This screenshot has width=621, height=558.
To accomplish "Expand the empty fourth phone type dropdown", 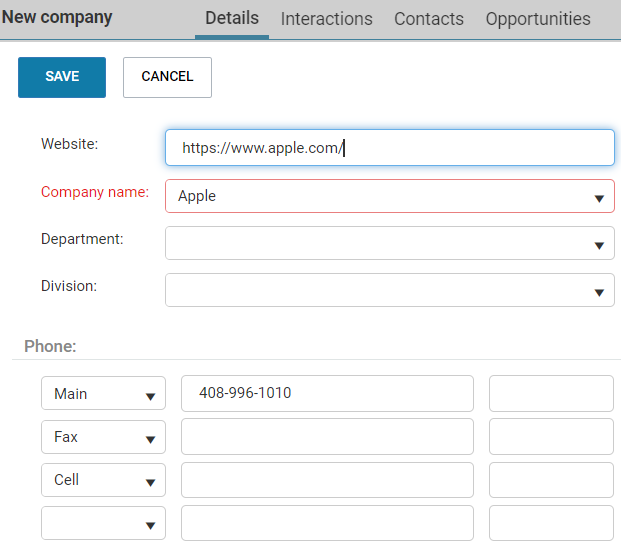I will click(103, 523).
